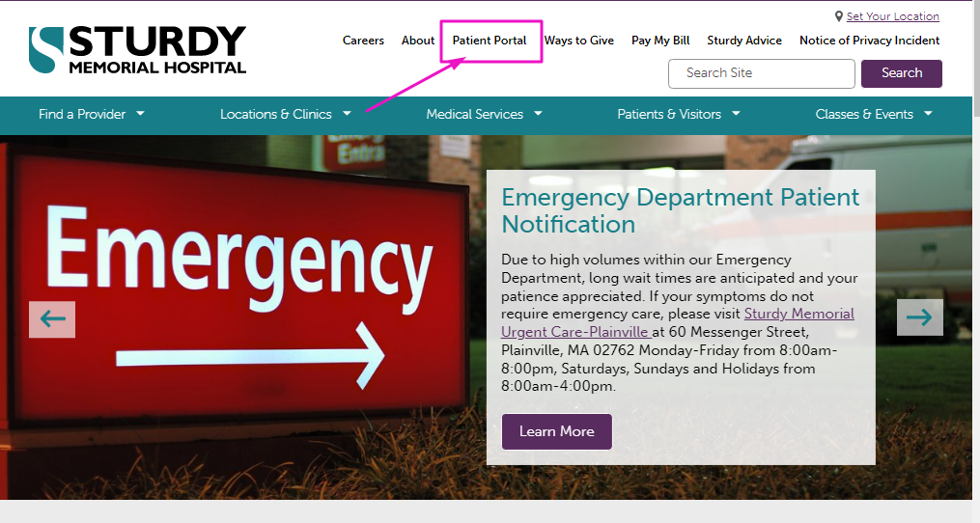Focus the Search Site input field
980x523 pixels.
click(x=761, y=73)
